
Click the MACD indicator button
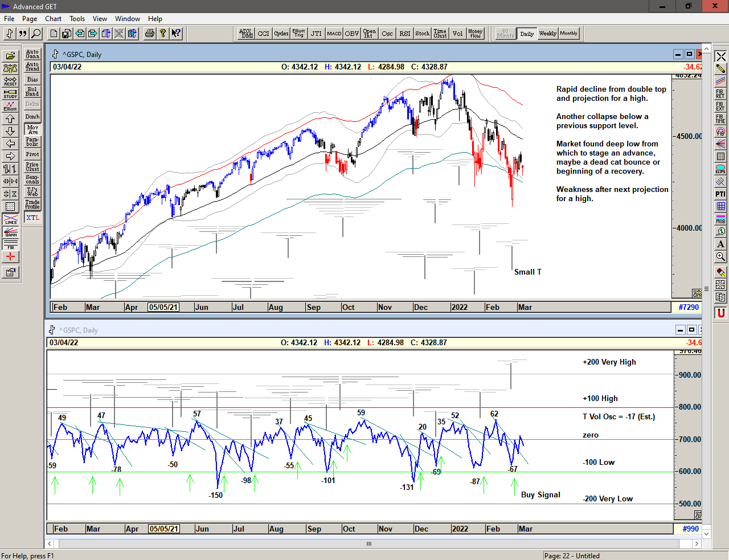coord(334,34)
